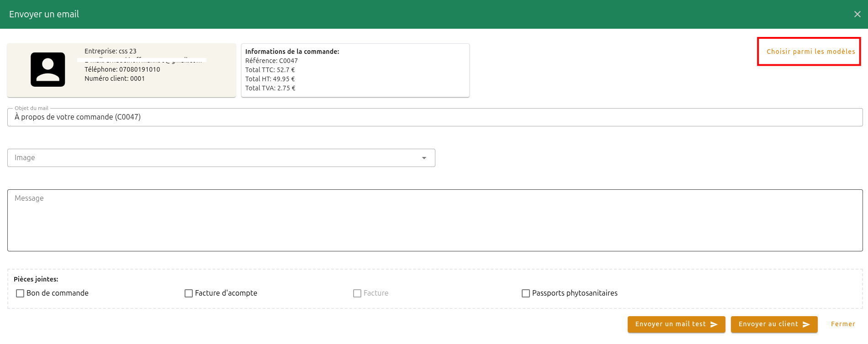Click the 'Total HT: 49.95 €' text

coord(270,79)
